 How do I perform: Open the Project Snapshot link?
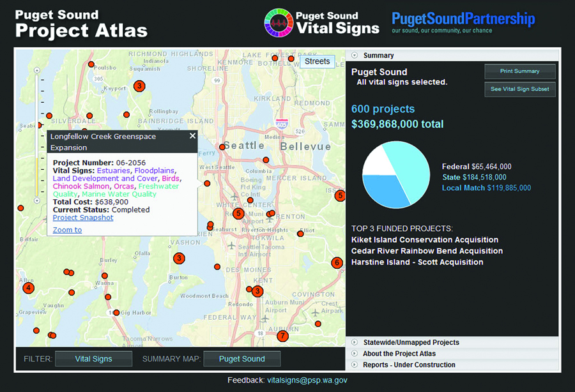tap(83, 218)
